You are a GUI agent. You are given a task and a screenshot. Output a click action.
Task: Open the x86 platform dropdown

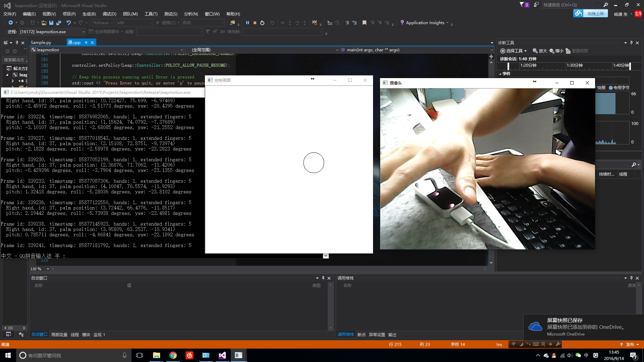click(x=134, y=23)
